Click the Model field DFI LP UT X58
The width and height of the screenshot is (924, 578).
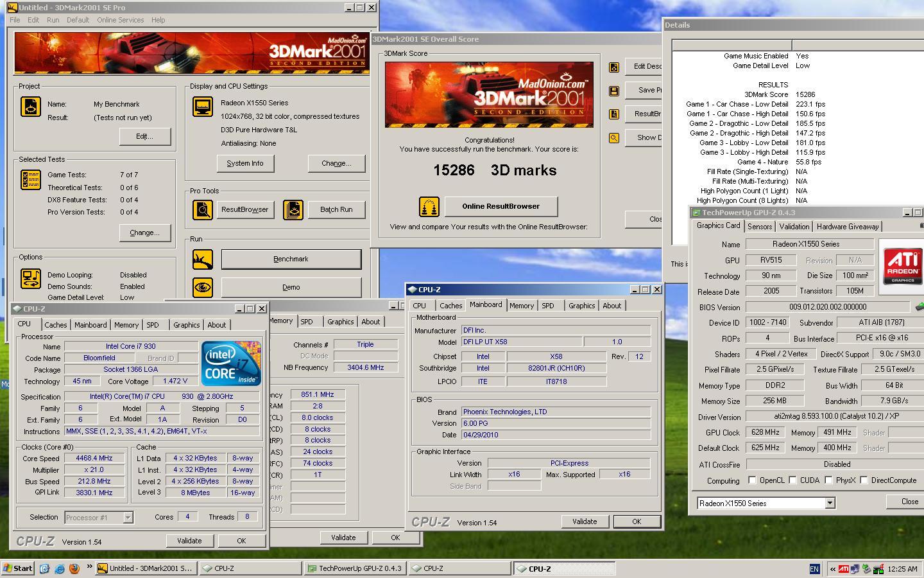[x=521, y=342]
